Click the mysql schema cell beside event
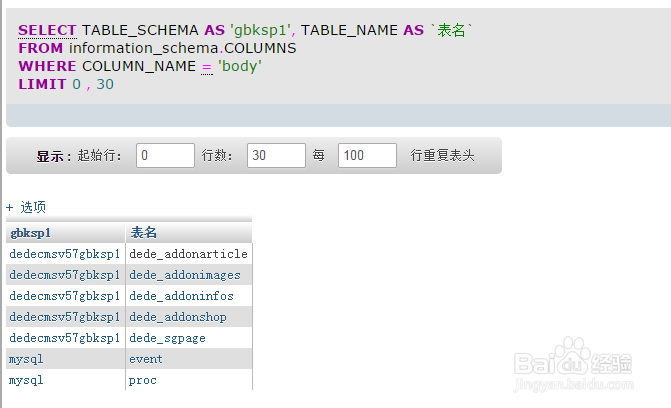Viewport: 671px width, 408px height. (x=26, y=359)
